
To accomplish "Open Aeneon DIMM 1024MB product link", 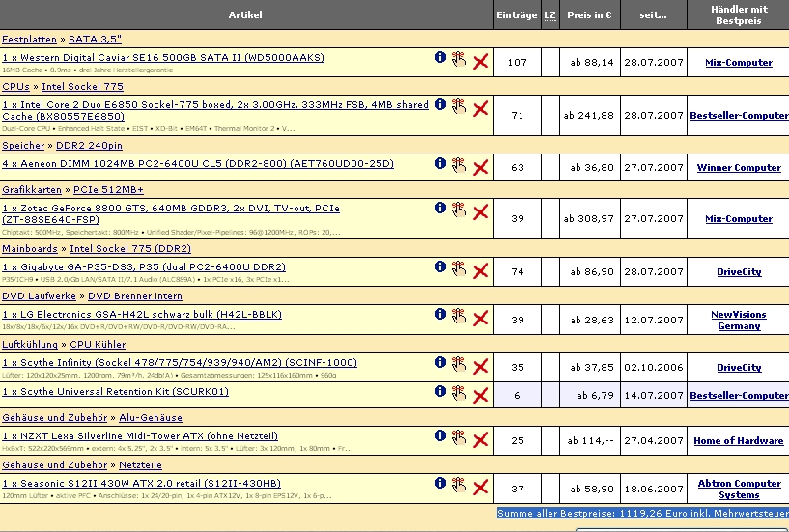I will (x=198, y=163).
